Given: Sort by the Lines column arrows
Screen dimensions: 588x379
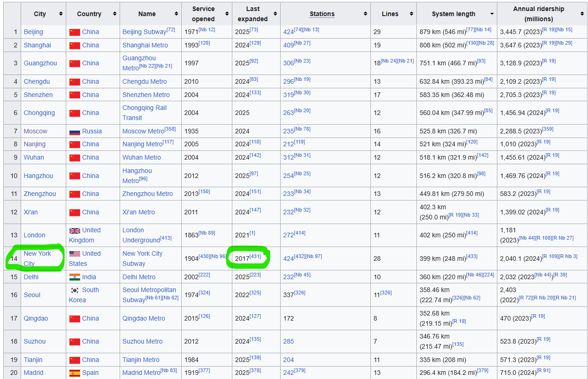Looking at the screenshot, I should [411, 14].
